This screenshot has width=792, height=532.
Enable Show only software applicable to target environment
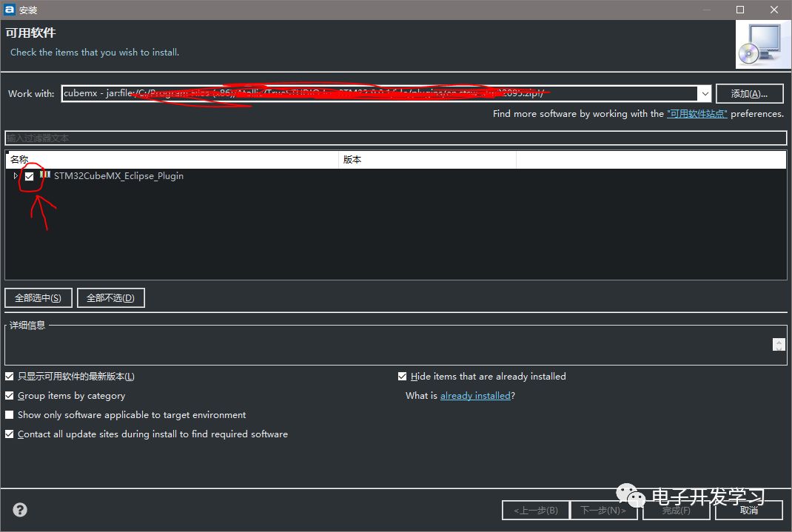click(9, 415)
